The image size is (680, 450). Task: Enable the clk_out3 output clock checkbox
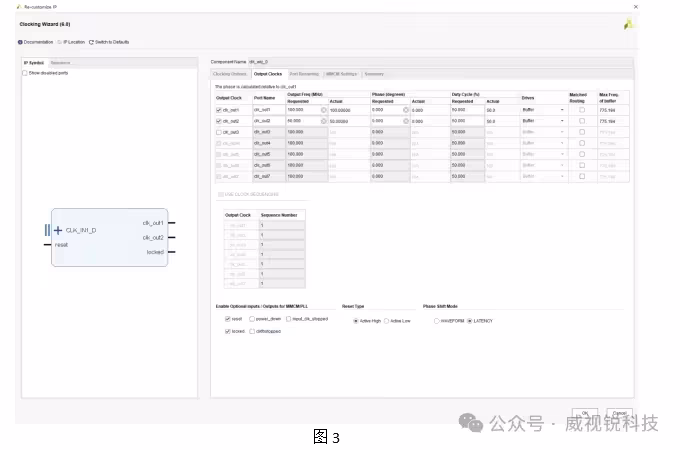[x=219, y=132]
